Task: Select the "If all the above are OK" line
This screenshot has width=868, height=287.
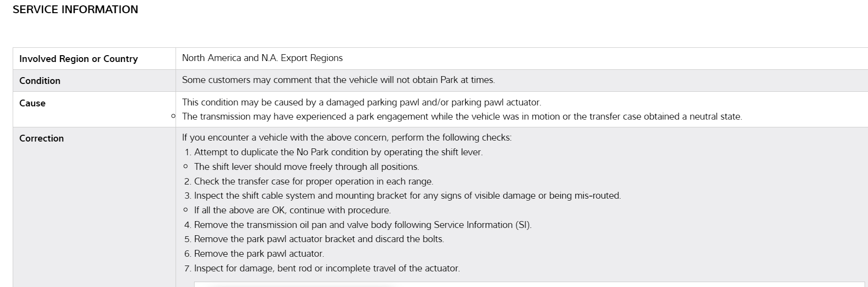Action: [292, 210]
